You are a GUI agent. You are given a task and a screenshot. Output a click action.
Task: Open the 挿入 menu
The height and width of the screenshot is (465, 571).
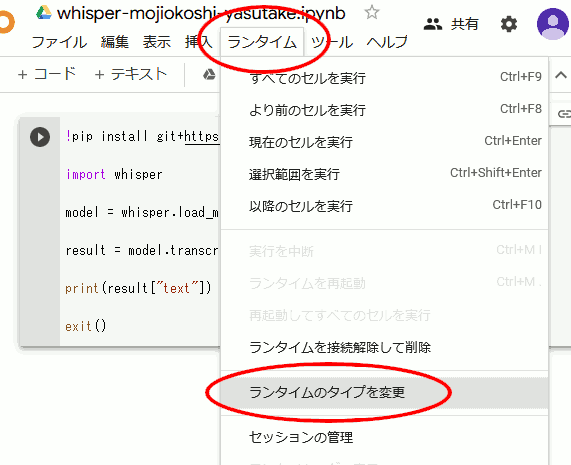pyautogui.click(x=198, y=42)
